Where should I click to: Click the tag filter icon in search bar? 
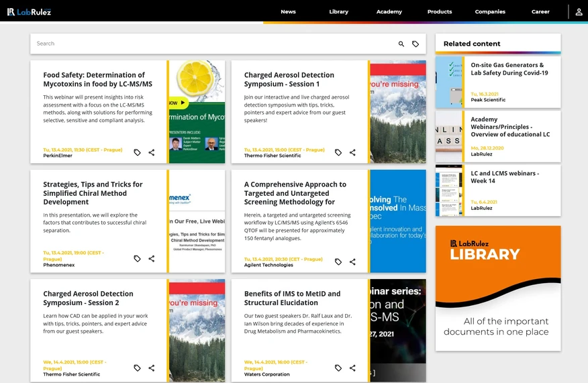[415, 44]
